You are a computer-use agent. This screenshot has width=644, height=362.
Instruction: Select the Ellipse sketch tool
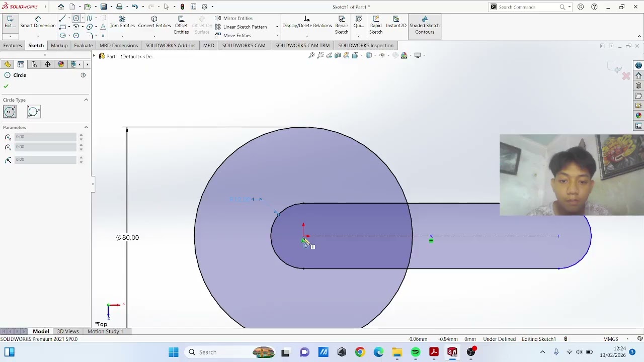(x=90, y=27)
